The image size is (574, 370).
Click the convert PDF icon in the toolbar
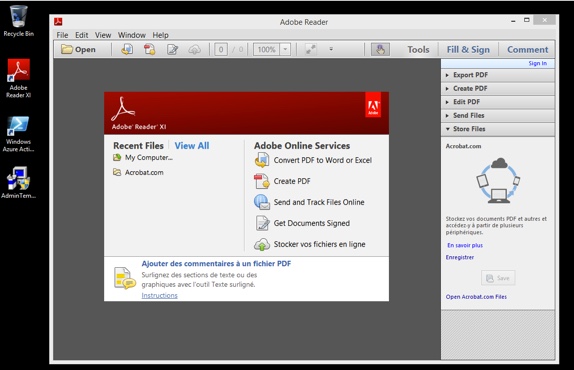click(127, 49)
